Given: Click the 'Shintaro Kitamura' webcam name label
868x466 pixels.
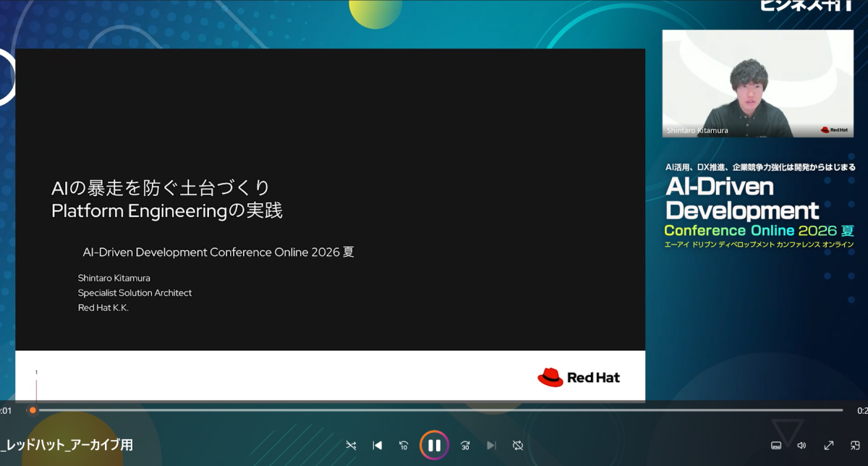Looking at the screenshot, I should [697, 131].
